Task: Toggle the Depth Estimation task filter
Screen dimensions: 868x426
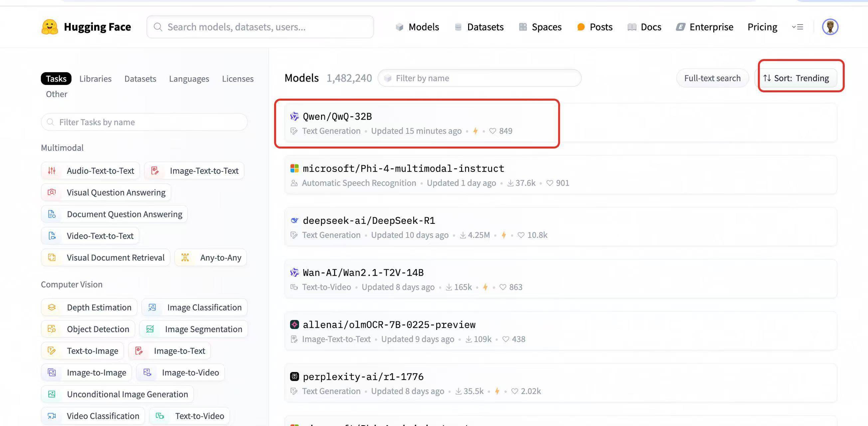Action: [x=89, y=307]
